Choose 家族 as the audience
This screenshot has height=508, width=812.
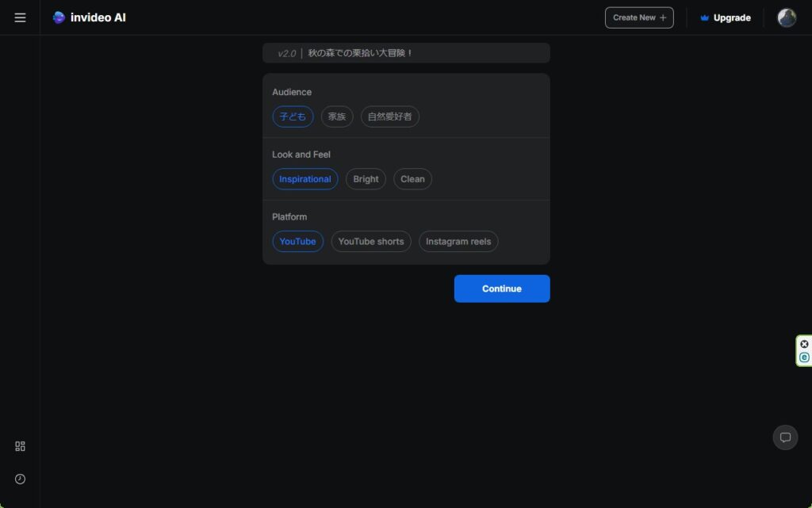pyautogui.click(x=337, y=116)
